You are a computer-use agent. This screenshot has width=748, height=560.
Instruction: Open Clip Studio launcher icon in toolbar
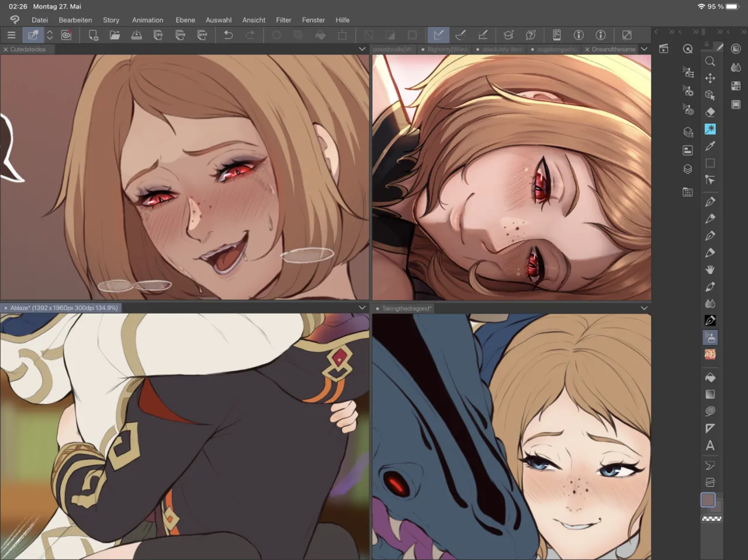(67, 35)
